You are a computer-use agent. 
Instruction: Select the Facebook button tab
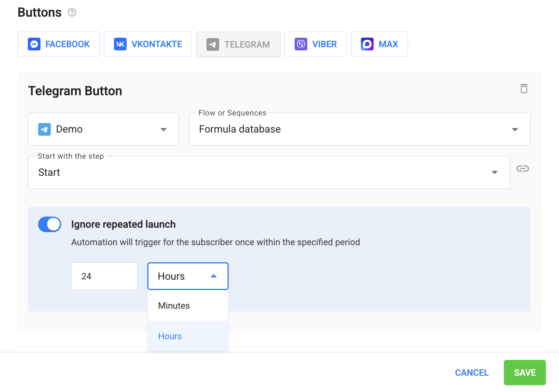[x=58, y=44]
